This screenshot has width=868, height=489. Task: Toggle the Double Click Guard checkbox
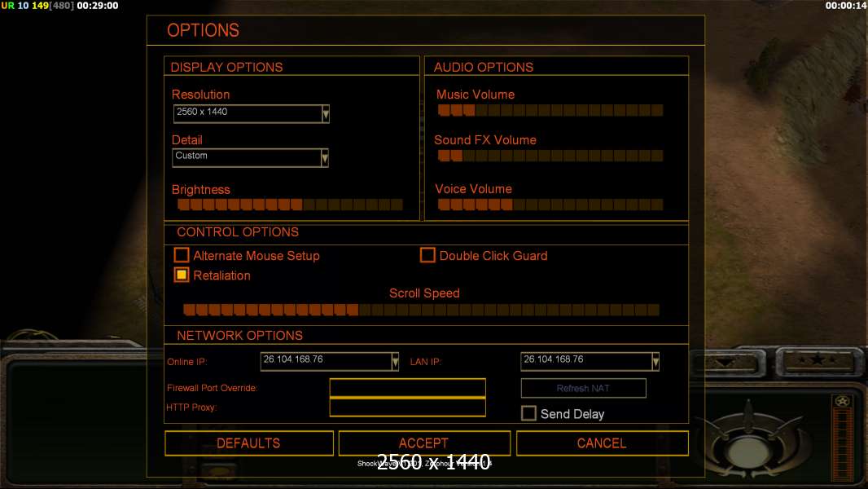[427, 255]
